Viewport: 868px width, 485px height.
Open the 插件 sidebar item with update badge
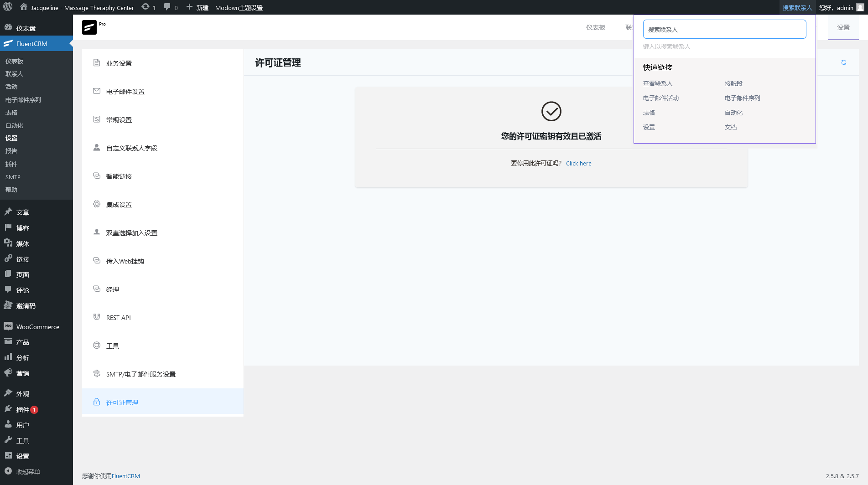[36, 409]
